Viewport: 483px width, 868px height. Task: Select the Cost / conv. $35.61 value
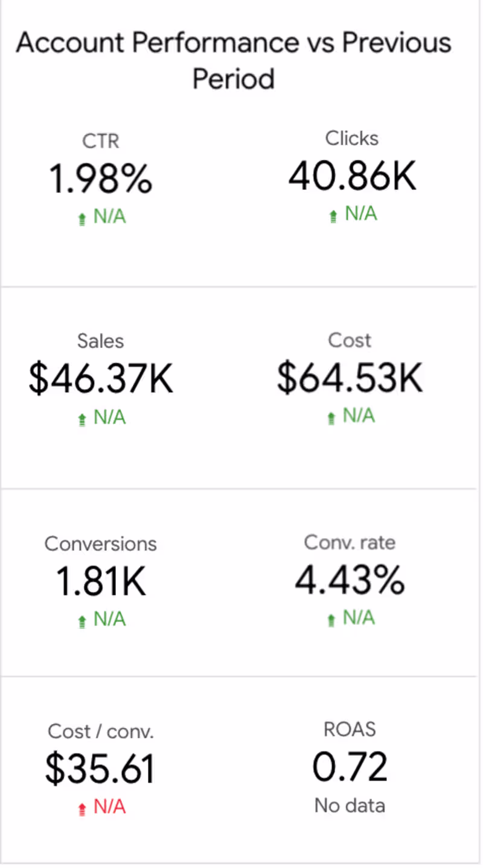coord(100,768)
